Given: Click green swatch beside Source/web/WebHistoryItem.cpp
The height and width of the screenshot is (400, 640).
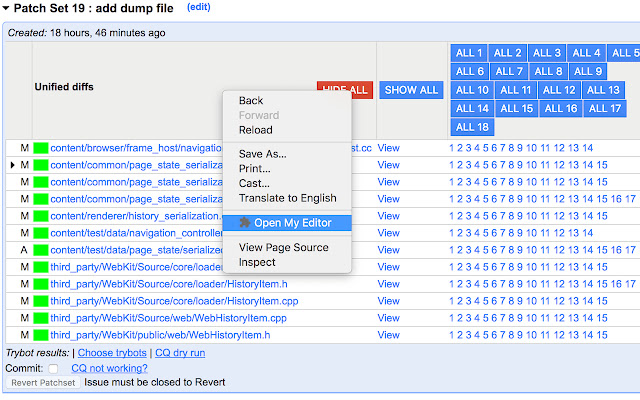Looking at the screenshot, I should (41, 318).
